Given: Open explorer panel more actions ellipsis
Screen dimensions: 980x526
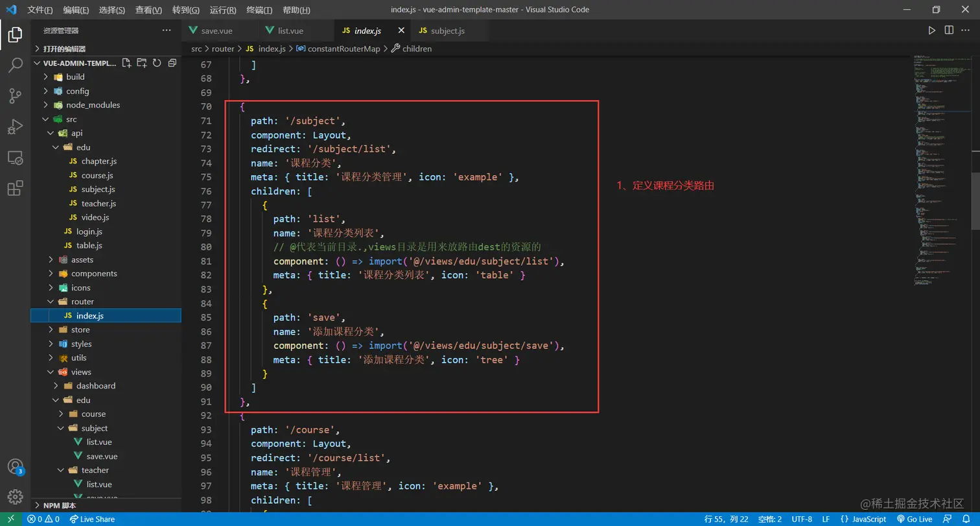Looking at the screenshot, I should pyautogui.click(x=167, y=30).
